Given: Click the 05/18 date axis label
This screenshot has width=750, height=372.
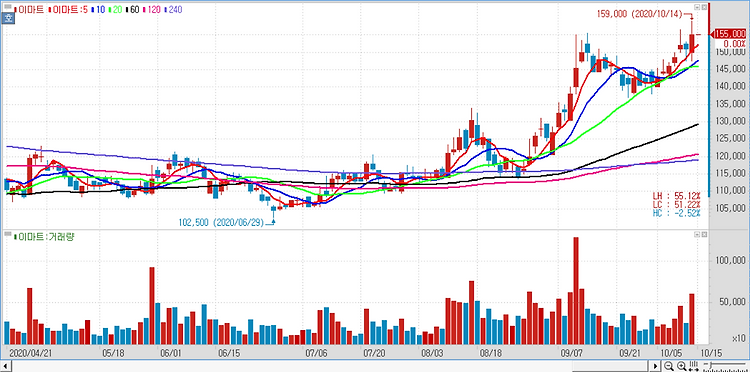Looking at the screenshot, I should coord(113,353).
